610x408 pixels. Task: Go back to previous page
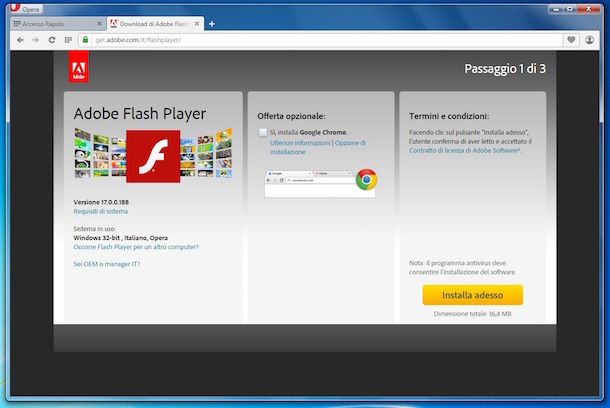(x=20, y=40)
